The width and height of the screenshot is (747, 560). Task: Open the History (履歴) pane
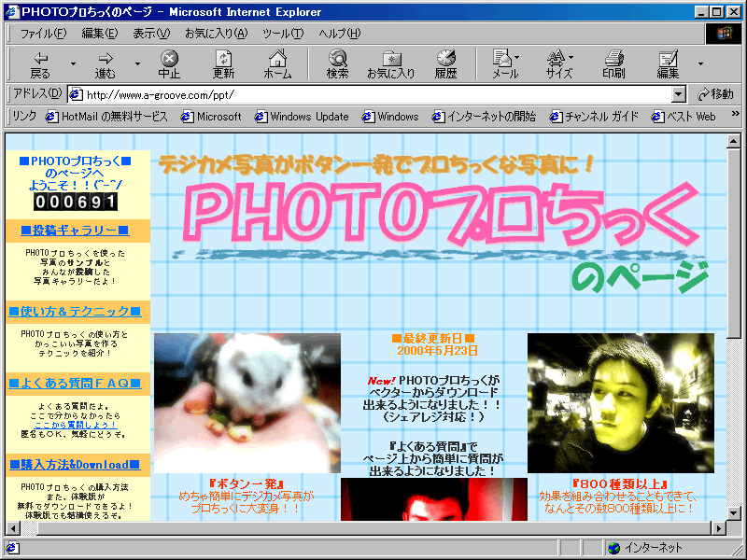(x=446, y=64)
